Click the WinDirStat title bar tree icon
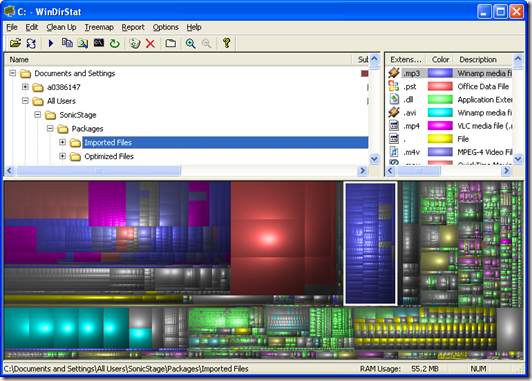 click(10, 11)
